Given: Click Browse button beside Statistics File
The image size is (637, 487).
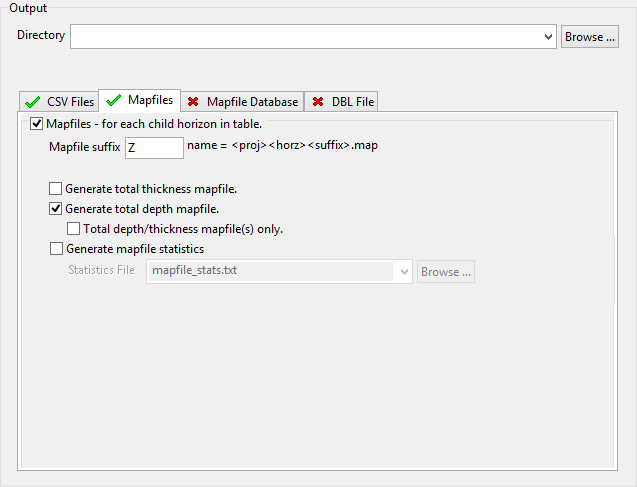Looking at the screenshot, I should point(446,272).
